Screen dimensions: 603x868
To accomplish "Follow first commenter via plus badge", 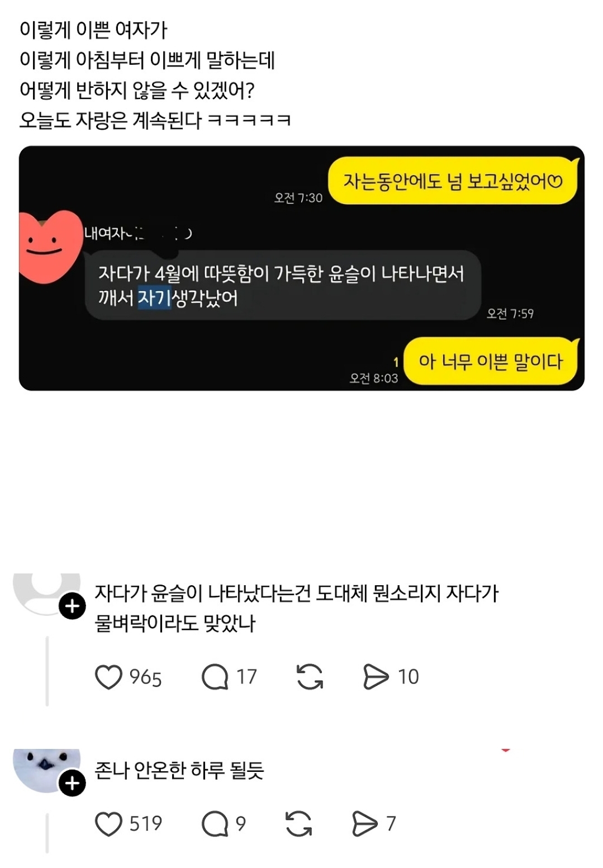I will tap(73, 606).
